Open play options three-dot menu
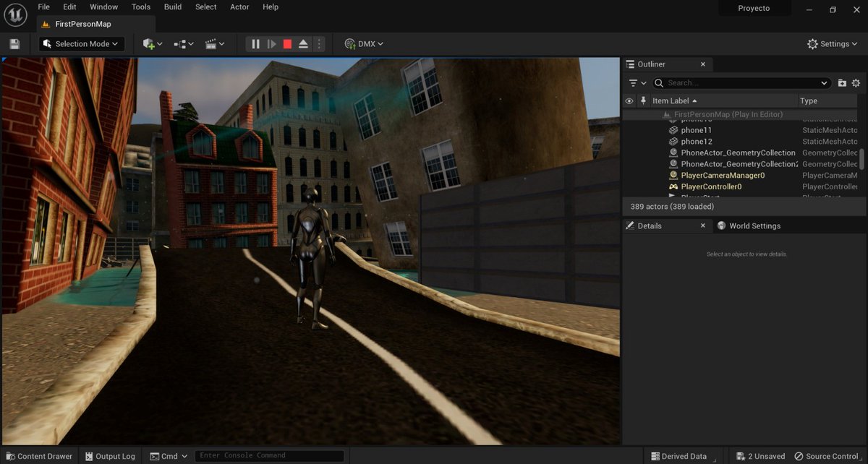 [x=319, y=44]
